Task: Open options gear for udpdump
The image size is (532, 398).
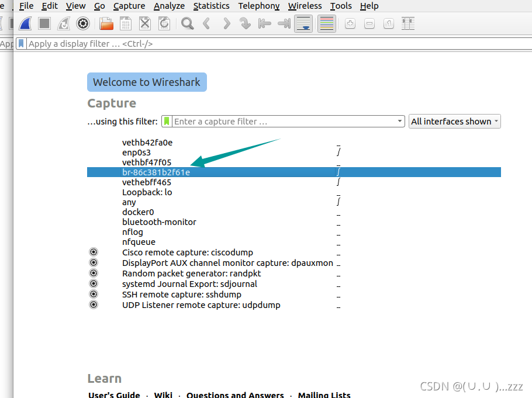Action: tap(94, 304)
